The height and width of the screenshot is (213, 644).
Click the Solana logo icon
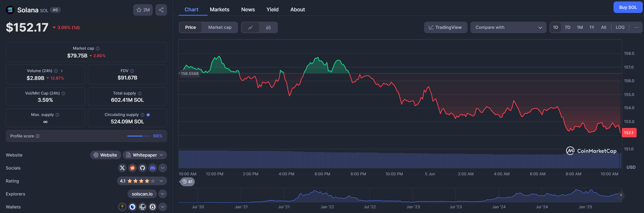10,10
